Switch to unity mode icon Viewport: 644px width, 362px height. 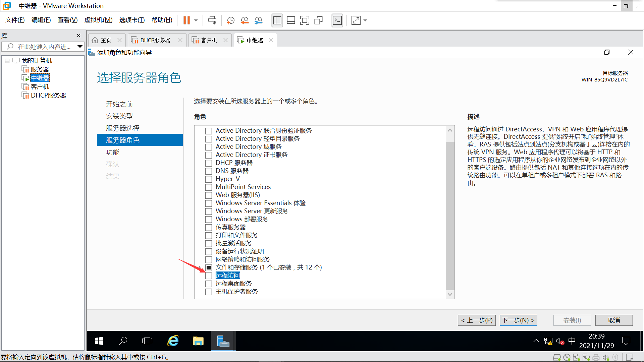318,20
